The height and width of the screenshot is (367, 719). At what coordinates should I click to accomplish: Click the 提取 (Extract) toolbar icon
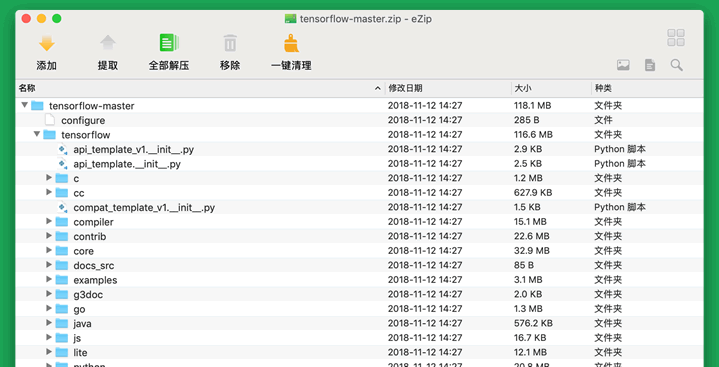[x=108, y=43]
